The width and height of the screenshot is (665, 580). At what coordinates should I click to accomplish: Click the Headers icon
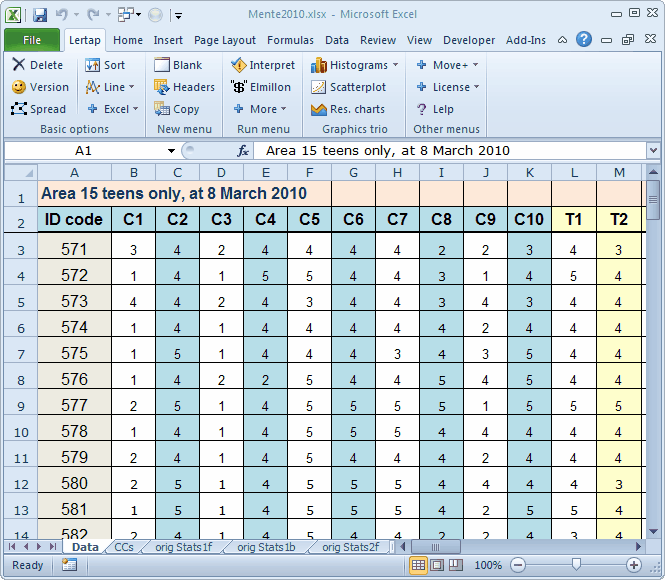coord(162,87)
